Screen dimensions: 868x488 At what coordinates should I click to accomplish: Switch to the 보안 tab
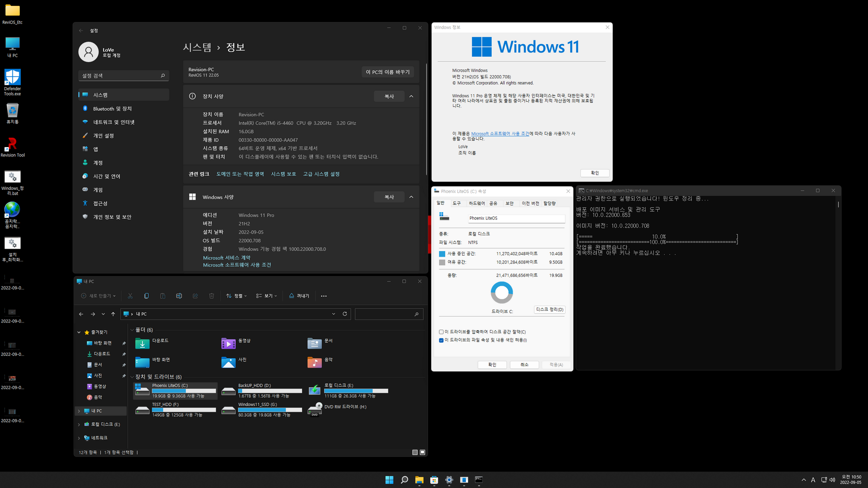[x=510, y=203]
